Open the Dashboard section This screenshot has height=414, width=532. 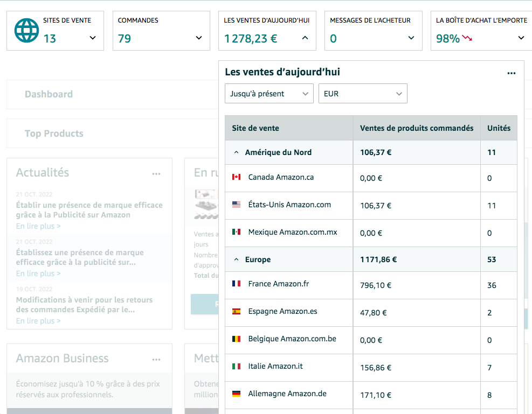click(x=49, y=94)
